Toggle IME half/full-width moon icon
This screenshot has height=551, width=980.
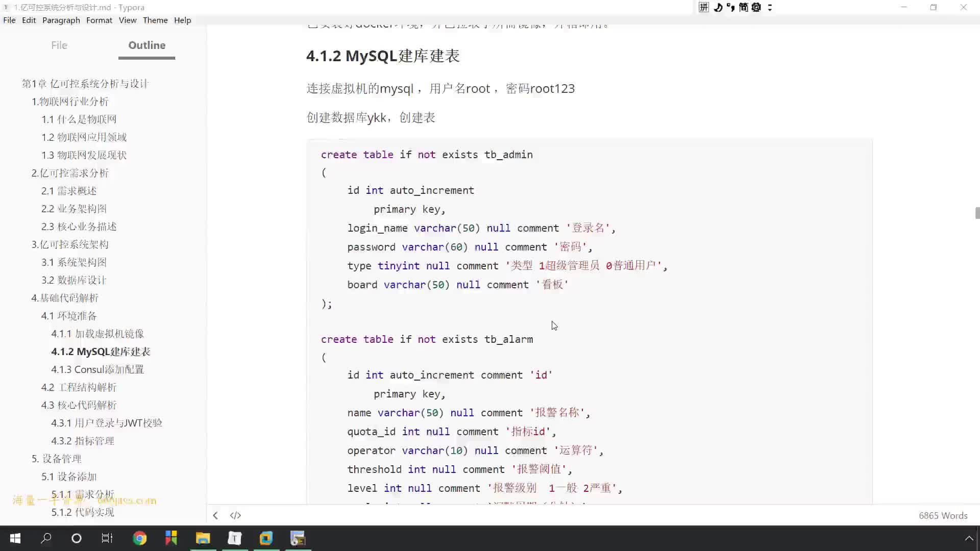coord(718,7)
